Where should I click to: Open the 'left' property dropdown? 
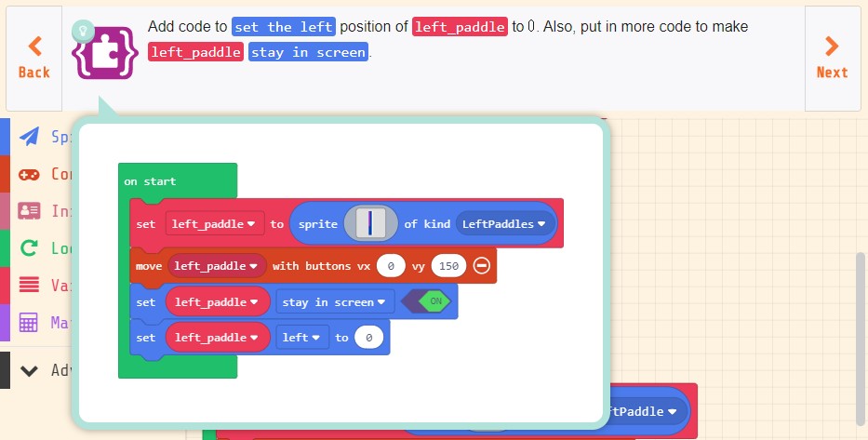(301, 338)
